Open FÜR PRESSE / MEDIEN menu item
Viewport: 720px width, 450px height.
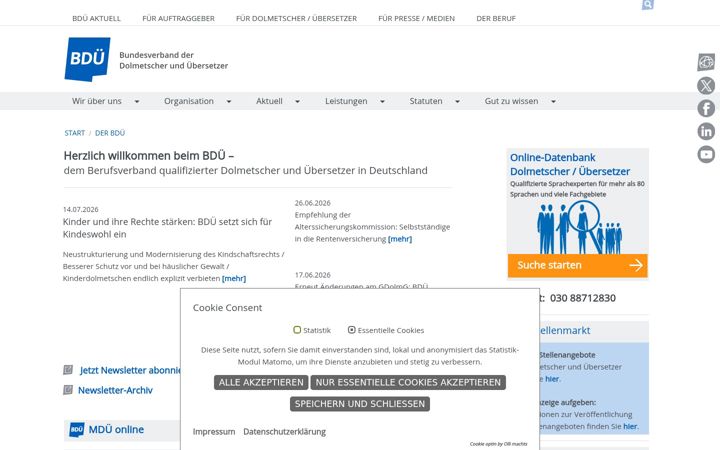pos(416,18)
